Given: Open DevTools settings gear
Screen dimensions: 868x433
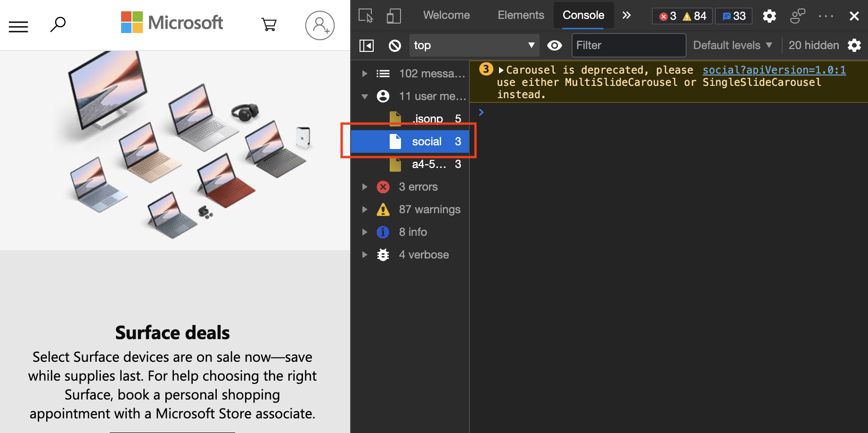Looking at the screenshot, I should (x=770, y=16).
